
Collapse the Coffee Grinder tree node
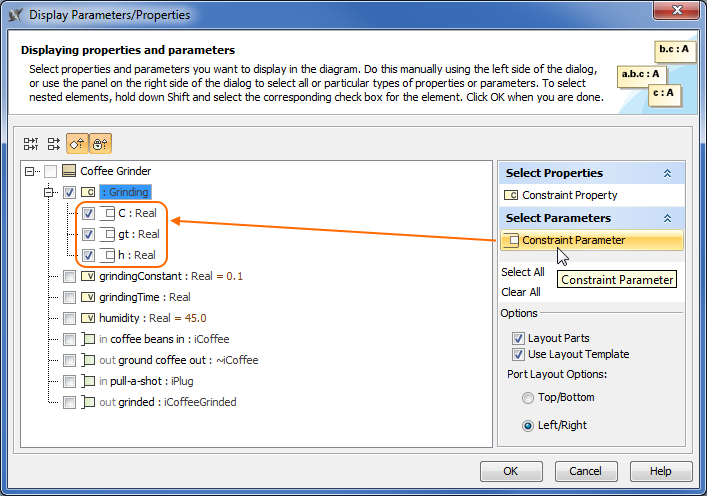(32, 172)
